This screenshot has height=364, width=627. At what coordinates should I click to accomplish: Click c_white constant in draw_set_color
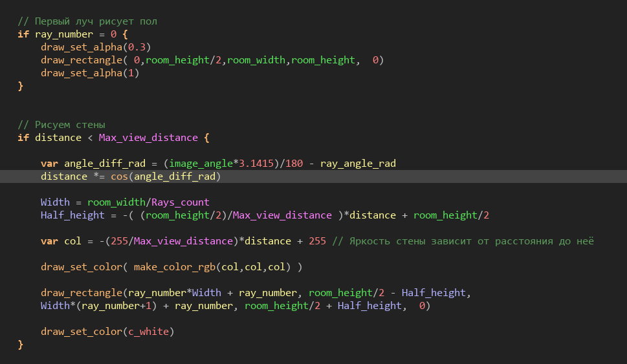point(148,332)
